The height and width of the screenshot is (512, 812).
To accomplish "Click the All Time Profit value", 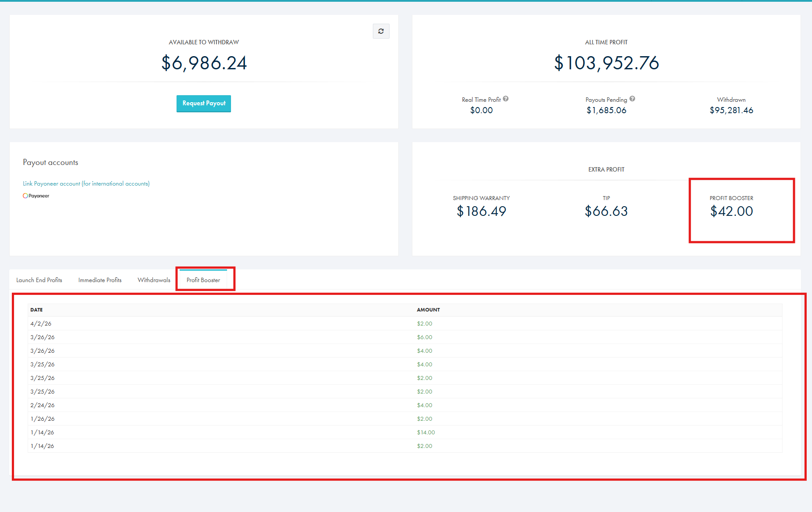I will [606, 63].
